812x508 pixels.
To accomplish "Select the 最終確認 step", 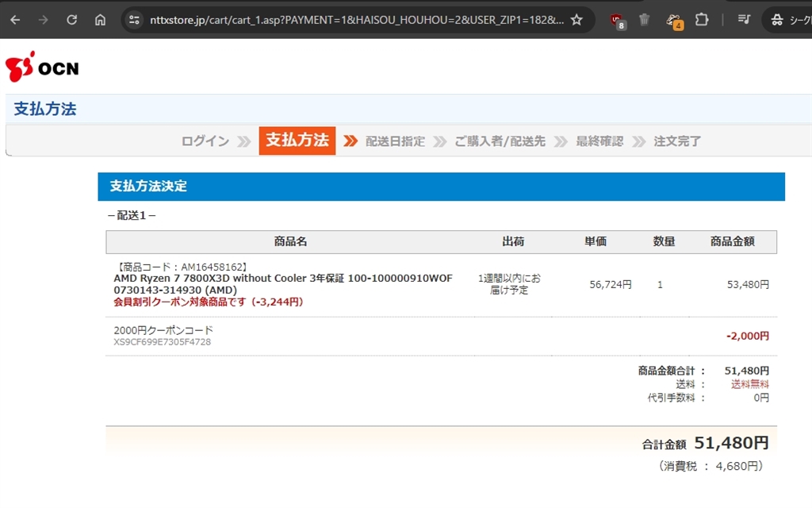I will (x=599, y=141).
